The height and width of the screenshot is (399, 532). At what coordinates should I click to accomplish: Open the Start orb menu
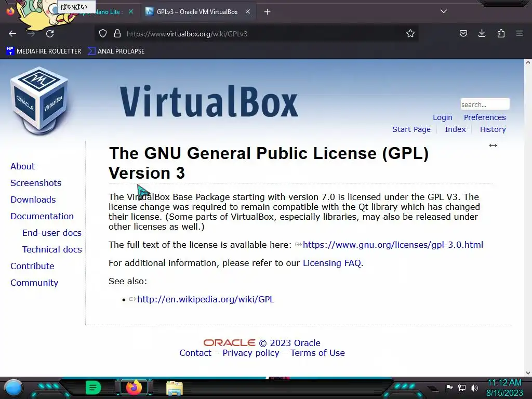14,388
